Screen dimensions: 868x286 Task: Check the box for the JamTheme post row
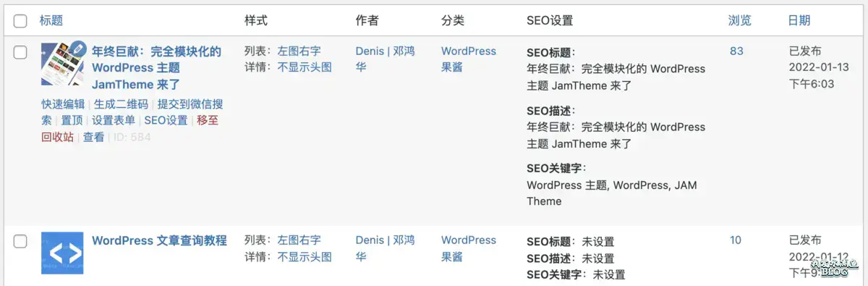point(20,52)
